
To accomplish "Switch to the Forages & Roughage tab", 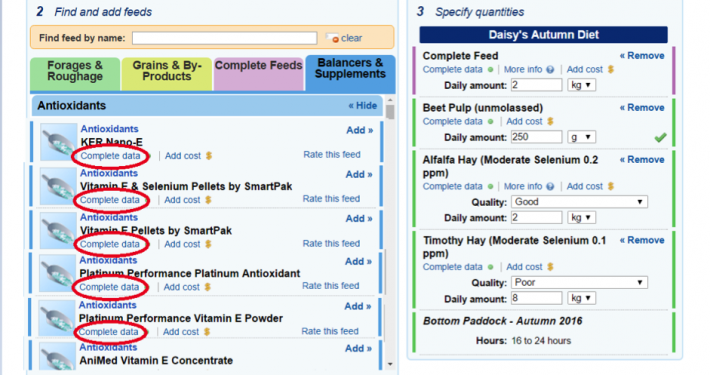I will pyautogui.click(x=75, y=73).
